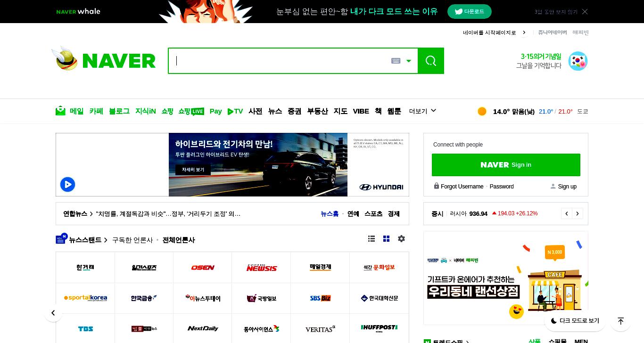
Task: Click the scroll-to-top arrow button
Action: 620,321
